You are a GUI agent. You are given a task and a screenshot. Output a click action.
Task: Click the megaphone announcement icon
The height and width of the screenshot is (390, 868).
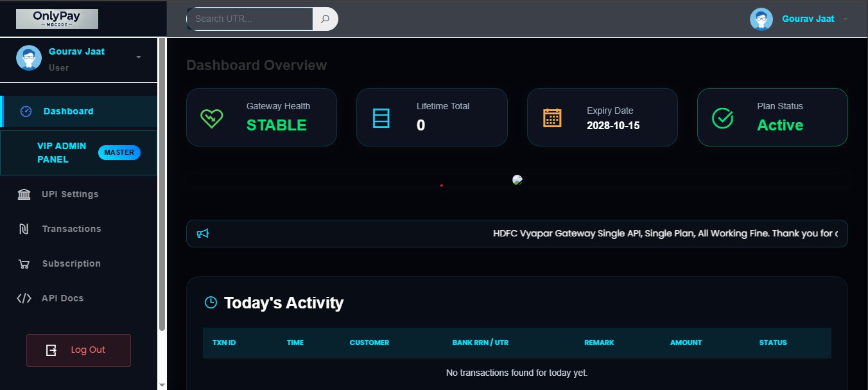click(203, 234)
